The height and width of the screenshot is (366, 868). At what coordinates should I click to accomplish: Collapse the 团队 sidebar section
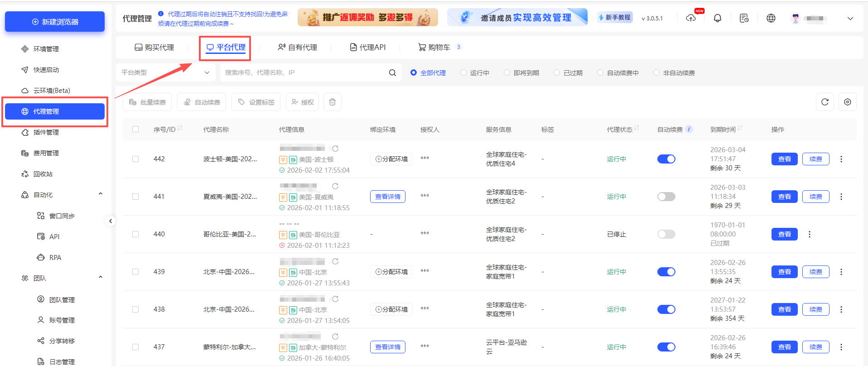101,277
